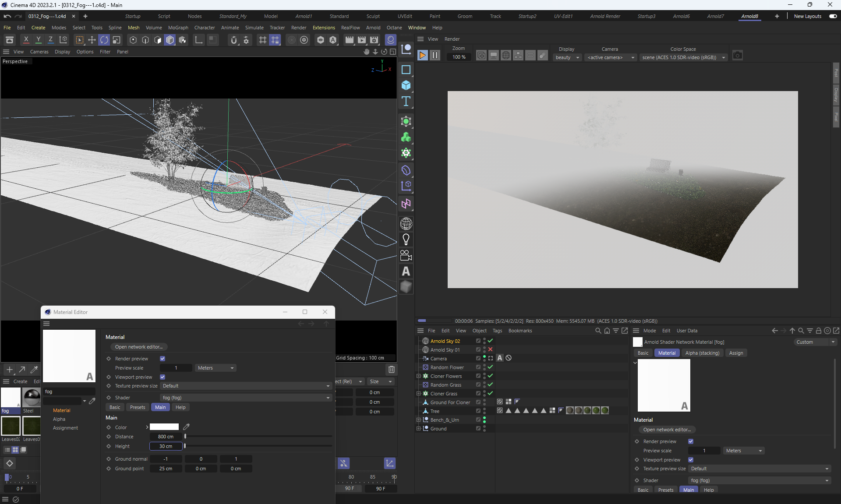This screenshot has height=504, width=841.
Task: Click the Light object icon
Action: coord(406,240)
